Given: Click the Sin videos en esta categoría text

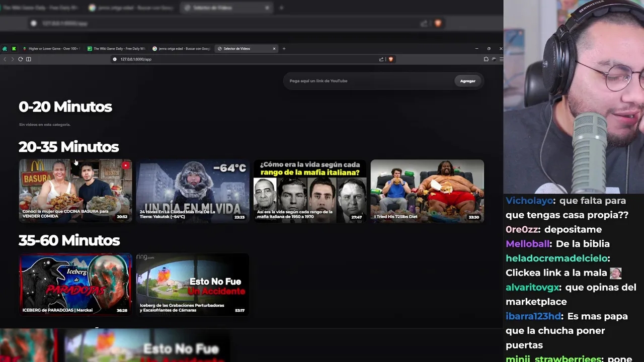Looking at the screenshot, I should point(45,125).
